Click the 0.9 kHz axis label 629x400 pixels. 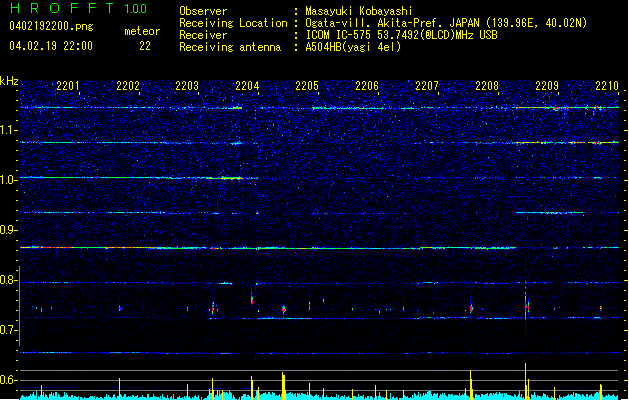coord(9,230)
